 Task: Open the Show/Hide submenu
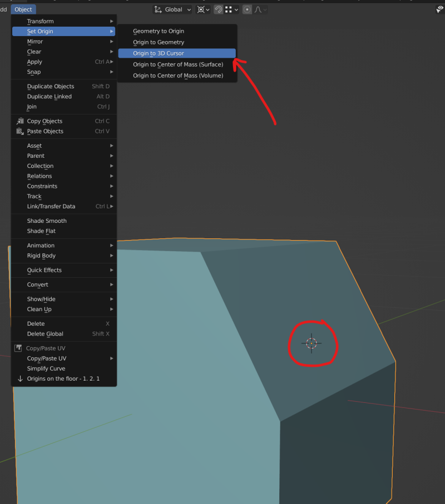pos(64,299)
